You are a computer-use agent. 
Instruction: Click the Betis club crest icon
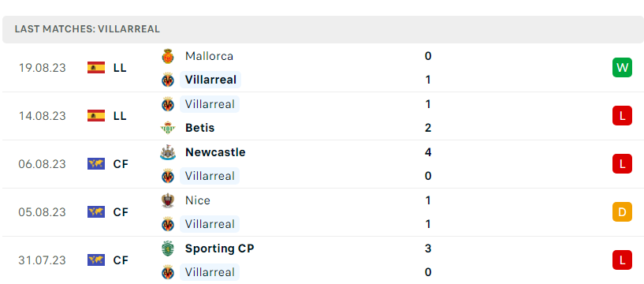pos(168,128)
